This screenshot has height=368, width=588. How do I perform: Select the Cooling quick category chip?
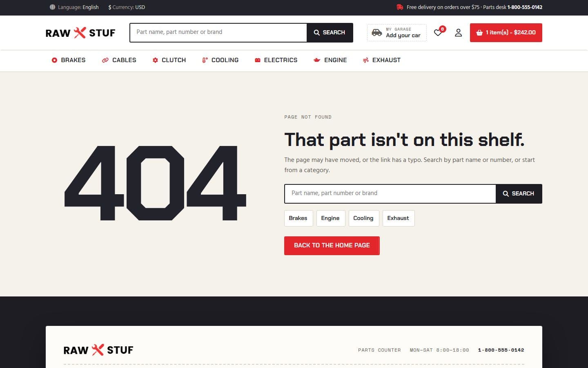point(364,218)
